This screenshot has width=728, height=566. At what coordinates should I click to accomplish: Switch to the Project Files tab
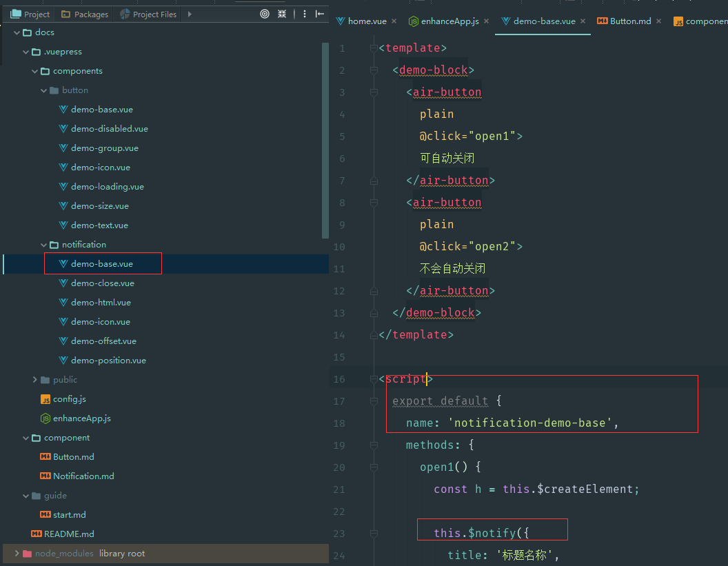click(149, 14)
